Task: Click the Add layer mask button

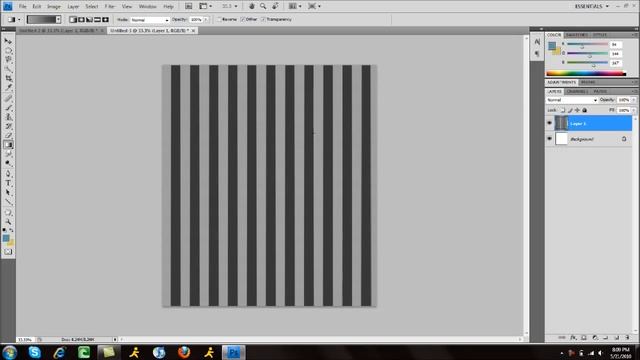Action: click(584, 338)
